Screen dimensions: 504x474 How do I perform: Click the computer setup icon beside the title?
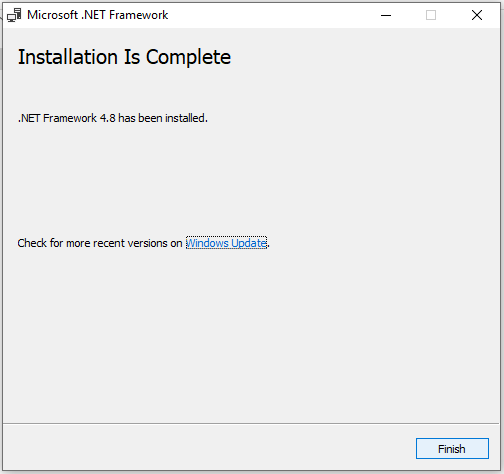click(x=14, y=15)
